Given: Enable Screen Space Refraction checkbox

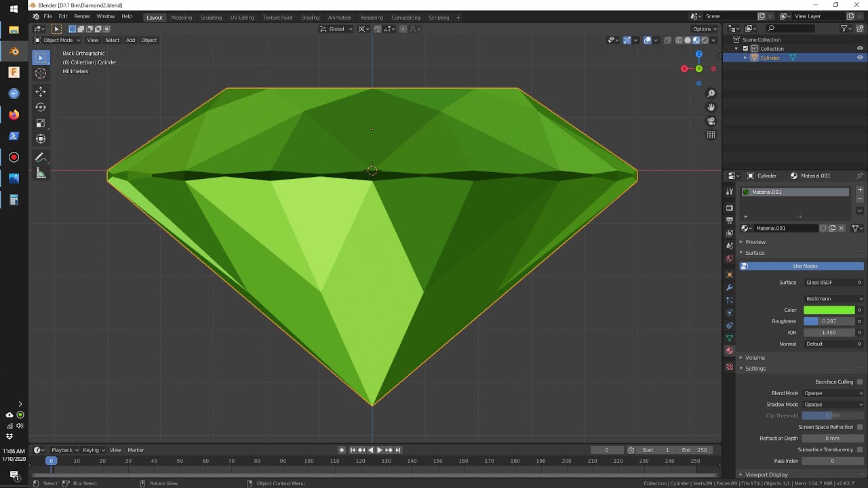Looking at the screenshot, I should point(860,427).
